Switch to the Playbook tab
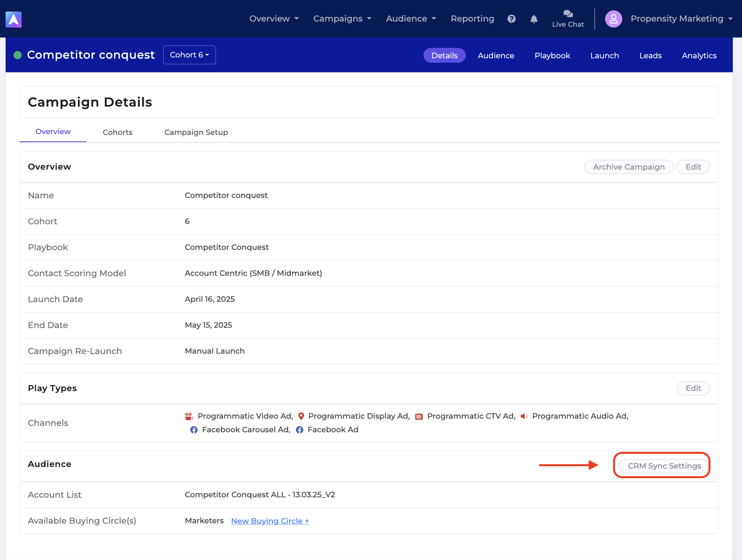 (552, 55)
